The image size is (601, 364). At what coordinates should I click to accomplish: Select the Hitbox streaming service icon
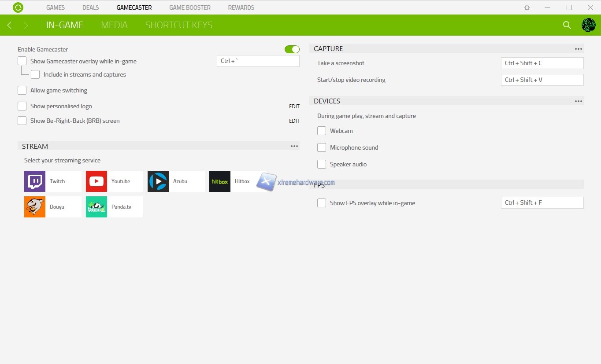(x=220, y=181)
